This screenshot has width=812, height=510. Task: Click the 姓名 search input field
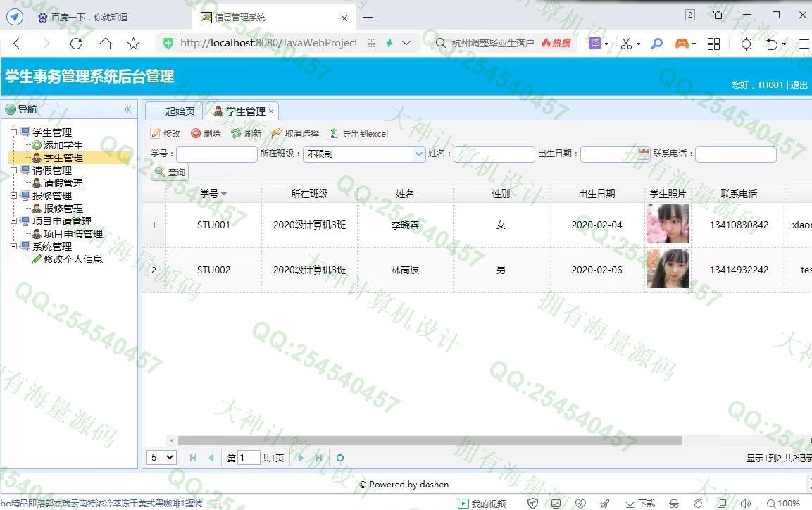click(x=494, y=154)
